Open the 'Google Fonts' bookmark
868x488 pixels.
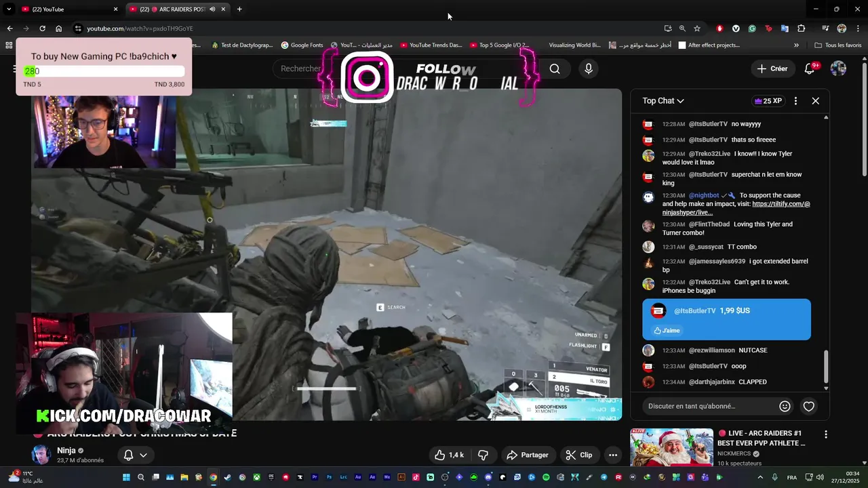(x=302, y=45)
